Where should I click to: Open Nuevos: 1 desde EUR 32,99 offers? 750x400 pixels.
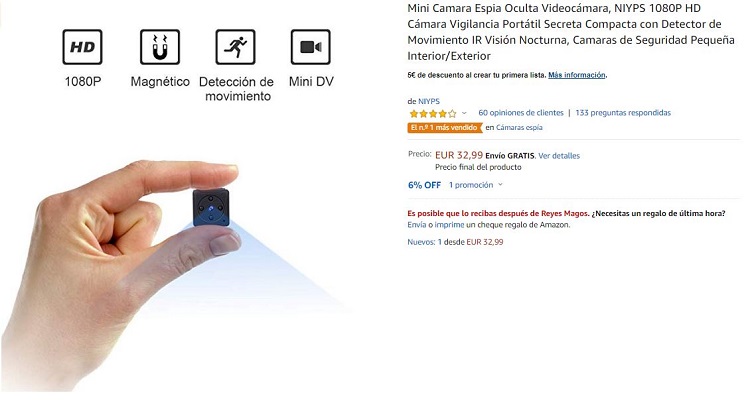455,242
